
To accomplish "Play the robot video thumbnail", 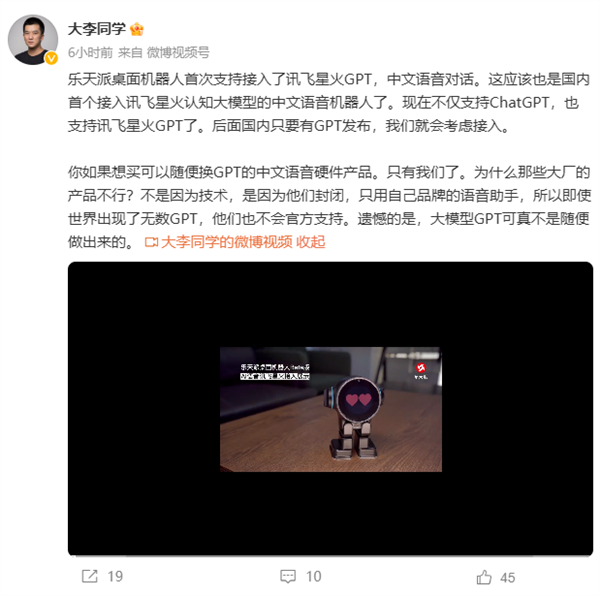I will tap(331, 409).
